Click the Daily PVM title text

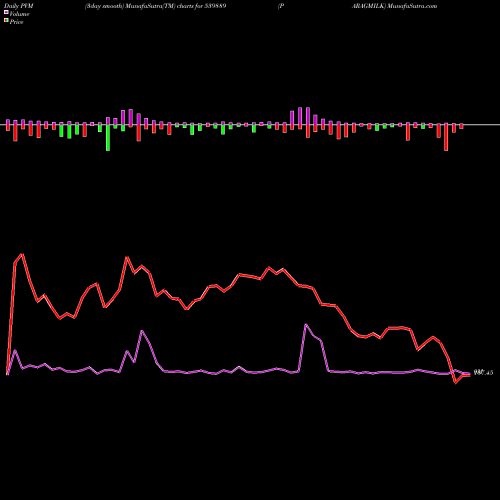pos(19,6)
